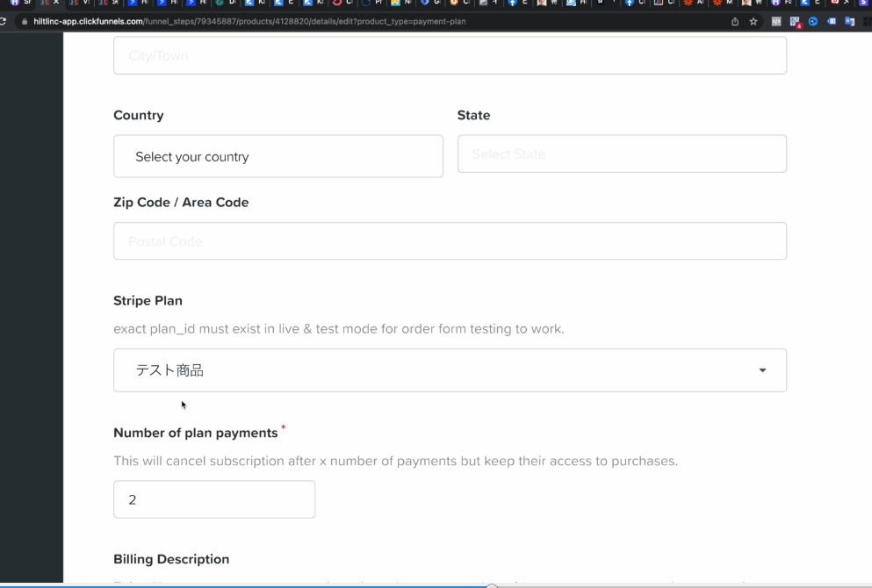Click the share icon in the address bar
Image resolution: width=872 pixels, height=588 pixels.
(735, 22)
